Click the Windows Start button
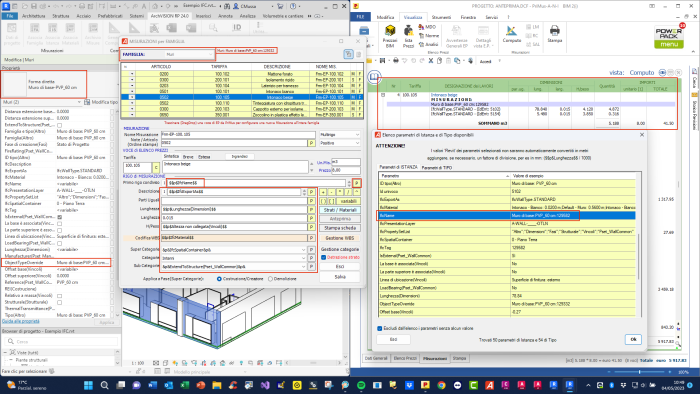Image resolution: width=700 pixels, height=394 pixels. pos(88,385)
